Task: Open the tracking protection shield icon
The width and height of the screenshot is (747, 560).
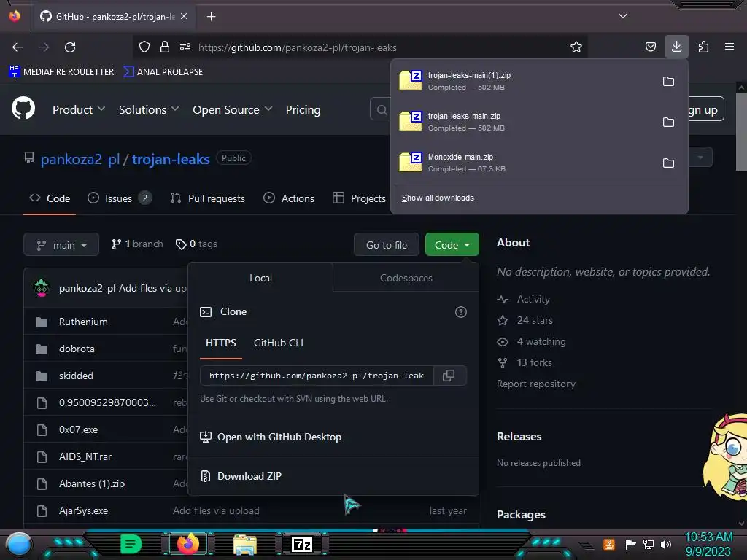Action: (x=144, y=47)
